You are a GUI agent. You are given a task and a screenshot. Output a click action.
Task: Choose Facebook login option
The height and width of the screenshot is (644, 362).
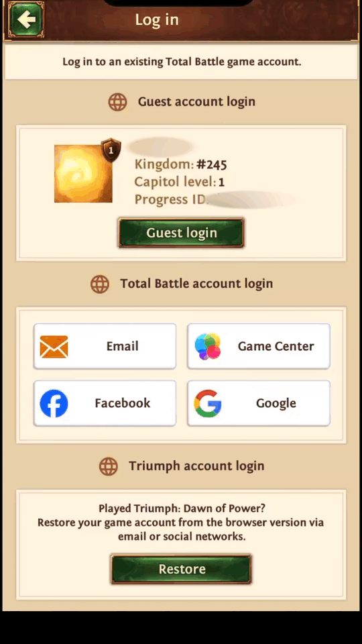(105, 403)
